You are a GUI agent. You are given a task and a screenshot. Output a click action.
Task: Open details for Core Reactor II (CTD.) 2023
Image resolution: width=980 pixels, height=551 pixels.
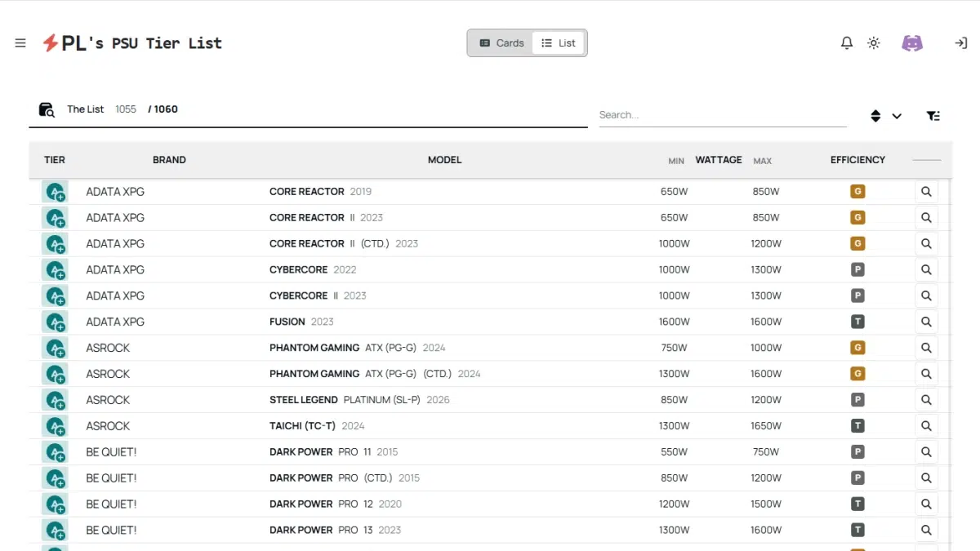coord(926,244)
